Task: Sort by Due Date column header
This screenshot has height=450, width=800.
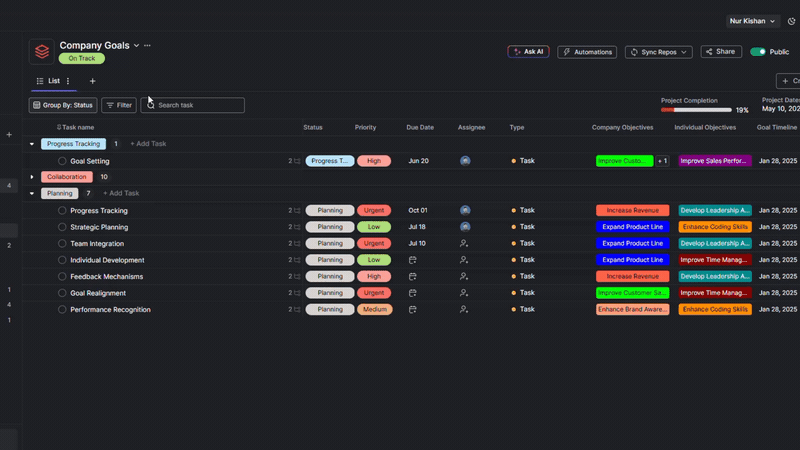Action: tap(420, 128)
